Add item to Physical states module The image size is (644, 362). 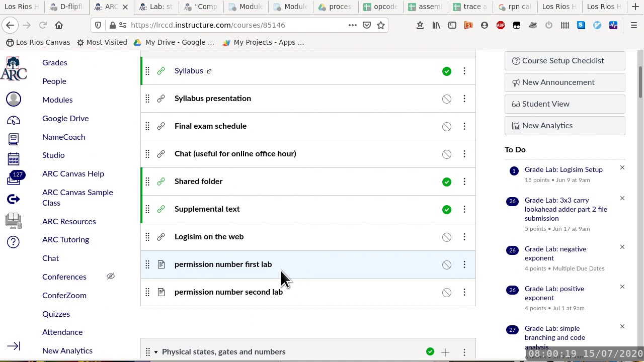445,352
